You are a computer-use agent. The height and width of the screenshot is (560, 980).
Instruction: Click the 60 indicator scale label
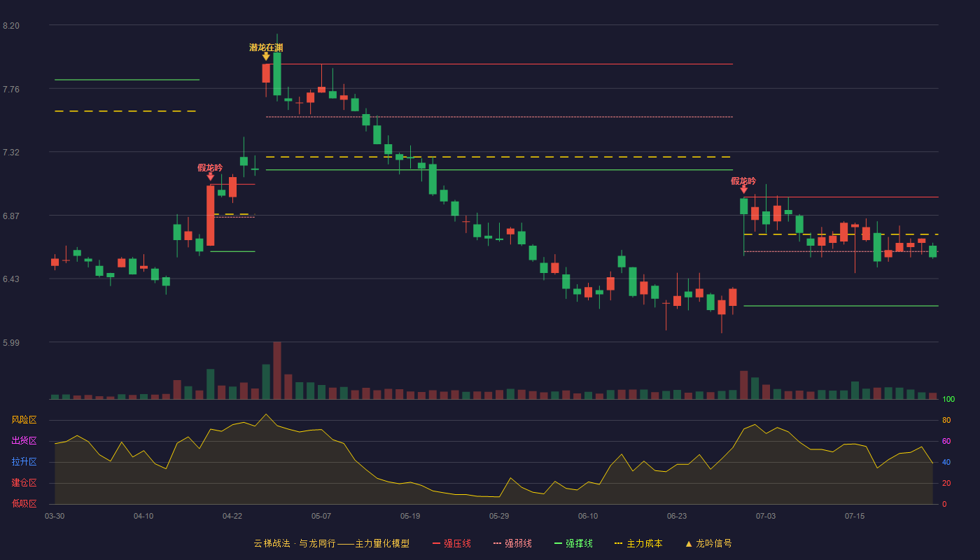click(946, 441)
